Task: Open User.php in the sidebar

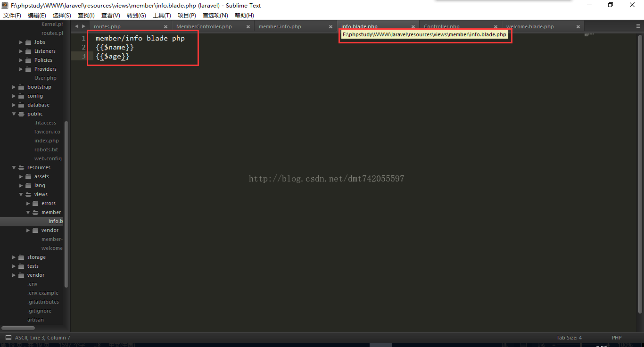Action: pos(45,78)
